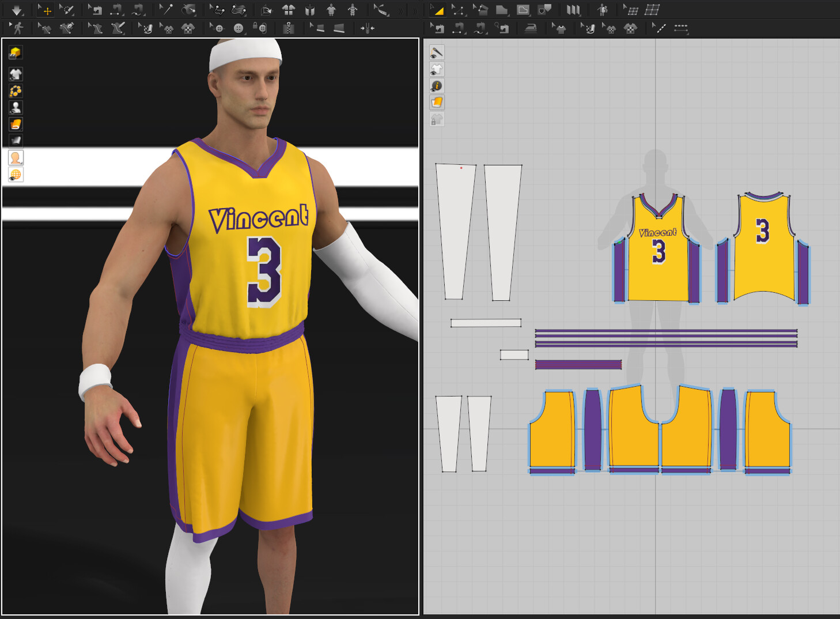Select the Zipper tool
This screenshot has height=619, width=840.
click(289, 27)
